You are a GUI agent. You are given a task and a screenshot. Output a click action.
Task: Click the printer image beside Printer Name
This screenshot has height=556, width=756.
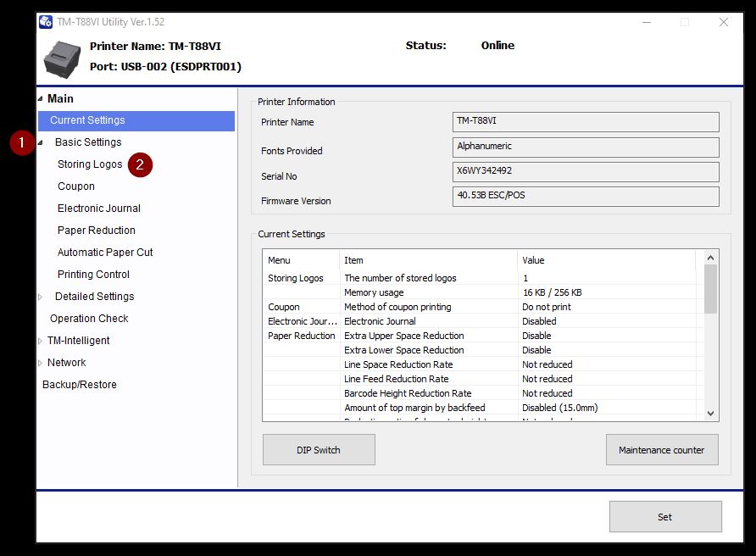tap(62, 59)
